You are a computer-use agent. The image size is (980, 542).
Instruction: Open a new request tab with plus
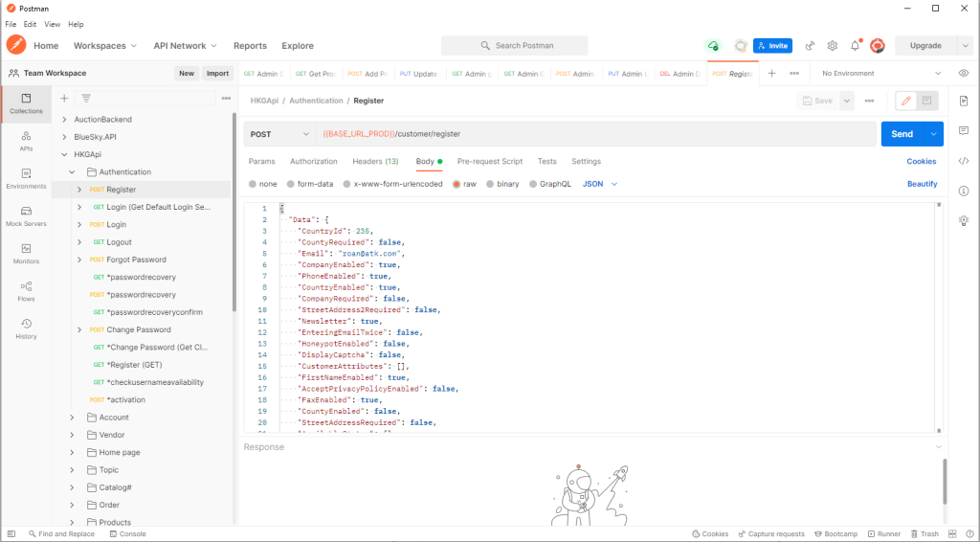click(x=772, y=73)
